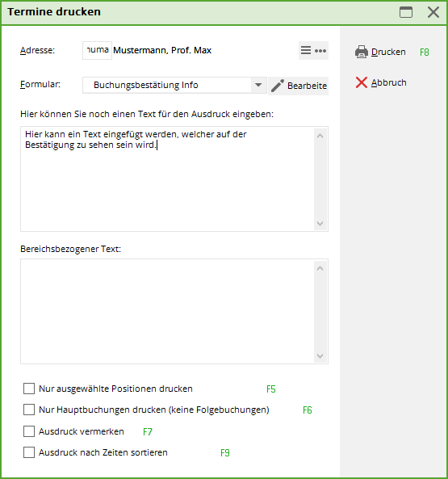Click the Drucken button label
Viewport: 448px width, 479px height.
point(388,52)
